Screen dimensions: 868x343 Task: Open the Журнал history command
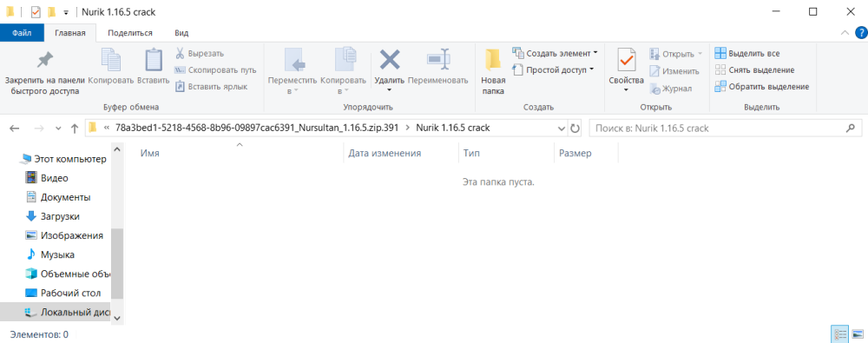tap(670, 88)
